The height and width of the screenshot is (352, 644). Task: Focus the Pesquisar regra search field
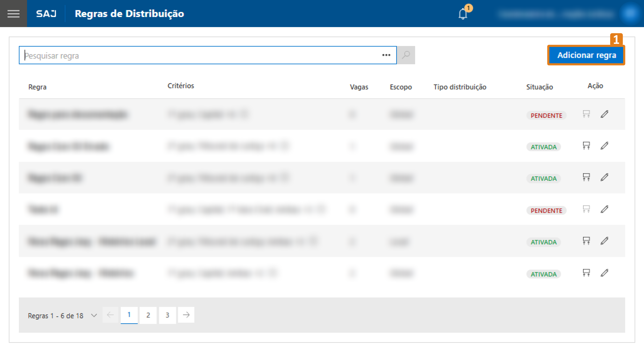(200, 55)
